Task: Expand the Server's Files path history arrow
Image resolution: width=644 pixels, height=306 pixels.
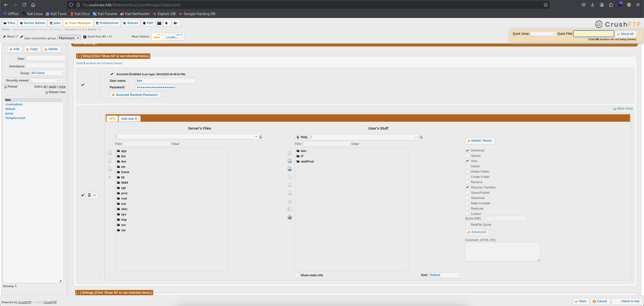Action: click(x=256, y=137)
